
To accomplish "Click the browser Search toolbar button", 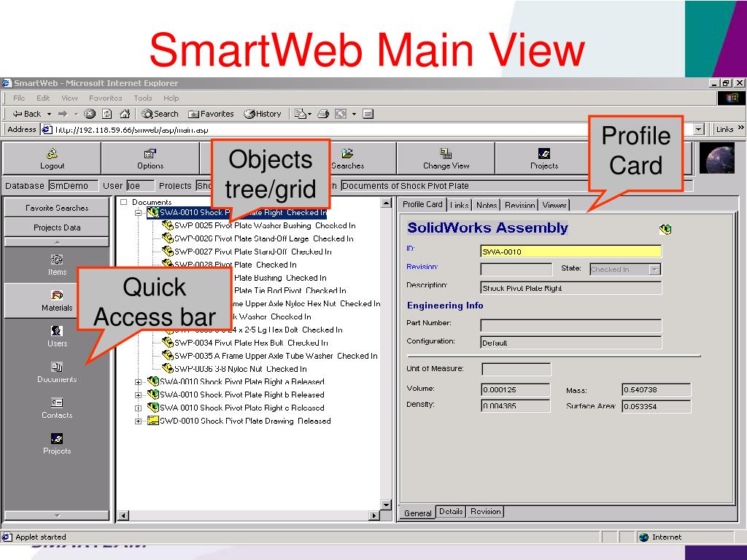I will pyautogui.click(x=160, y=114).
